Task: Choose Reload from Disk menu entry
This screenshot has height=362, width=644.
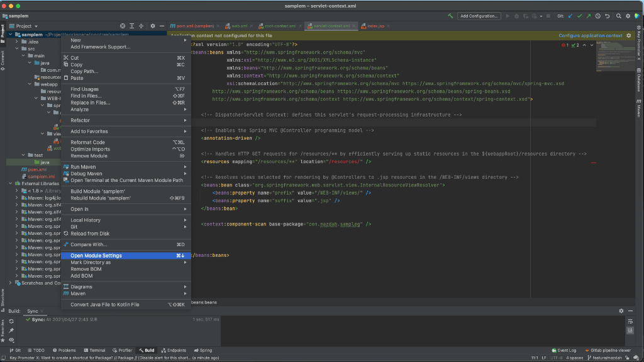Action: [x=126, y=234]
